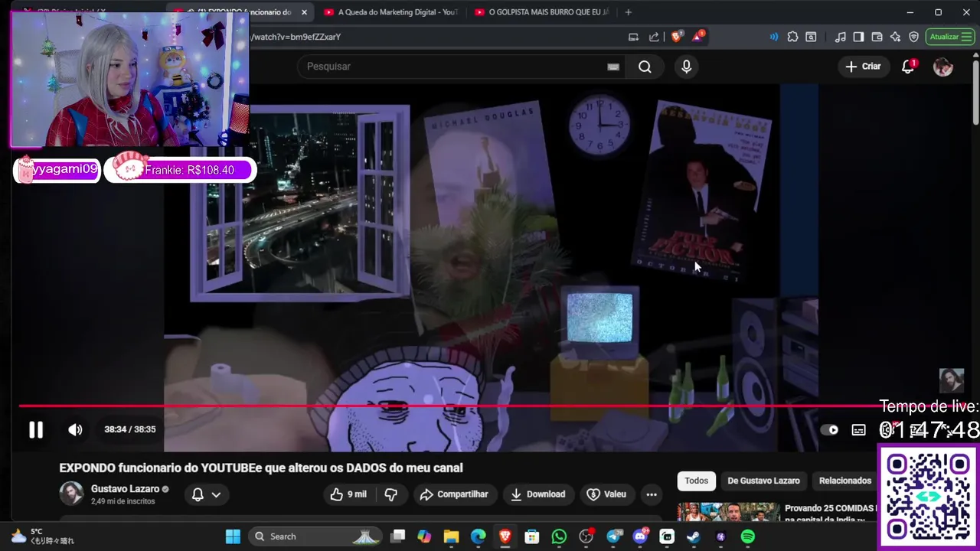Image resolution: width=980 pixels, height=551 pixels.
Task: Start a voice search with the microphone icon
Action: click(686, 67)
